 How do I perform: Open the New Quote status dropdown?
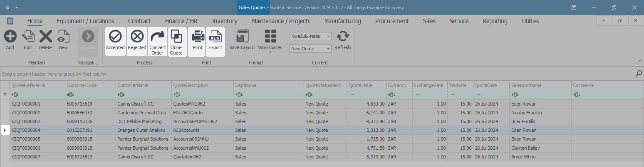(x=328, y=49)
